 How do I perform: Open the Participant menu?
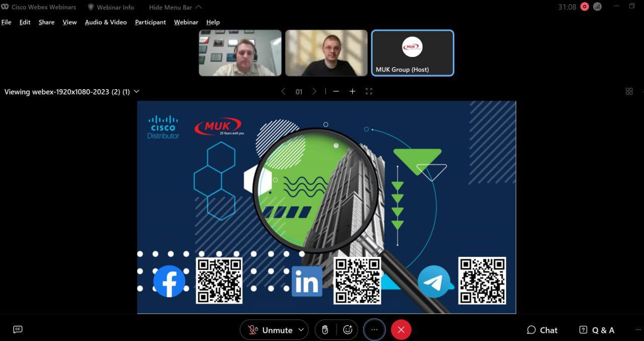pyautogui.click(x=150, y=22)
